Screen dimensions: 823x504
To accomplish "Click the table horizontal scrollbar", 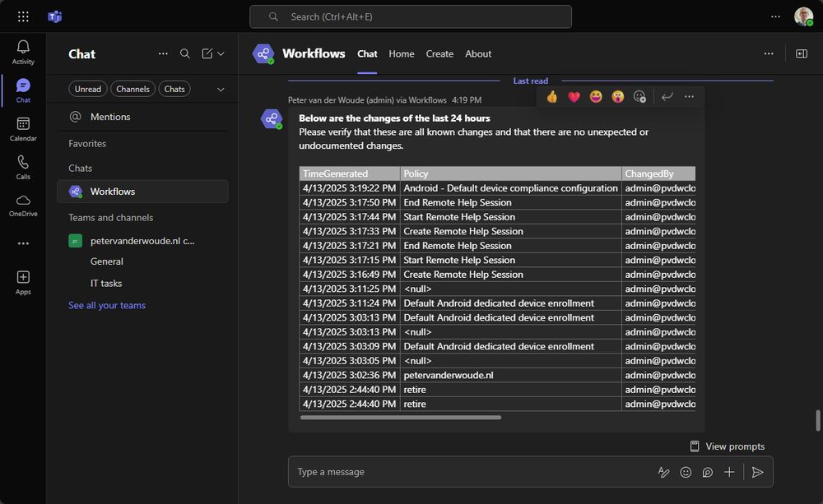I will [401, 418].
